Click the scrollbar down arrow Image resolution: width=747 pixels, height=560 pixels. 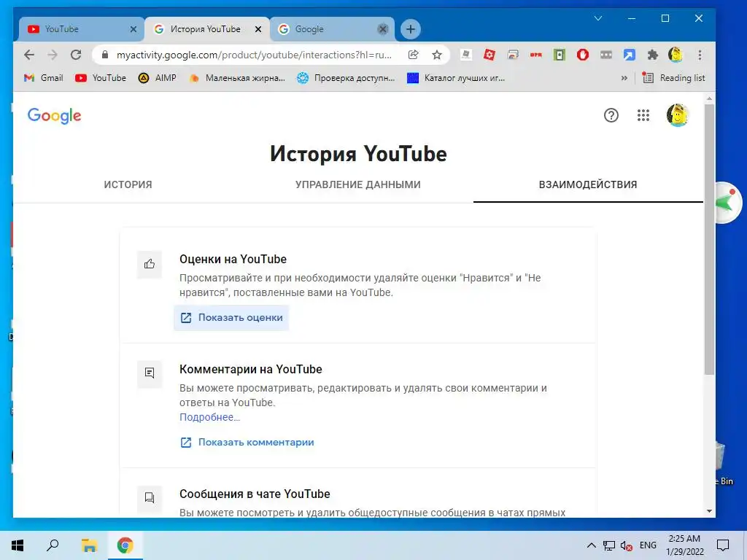tap(709, 511)
